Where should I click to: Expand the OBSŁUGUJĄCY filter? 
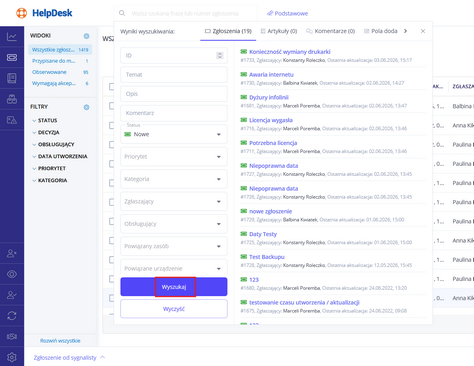pos(53,144)
